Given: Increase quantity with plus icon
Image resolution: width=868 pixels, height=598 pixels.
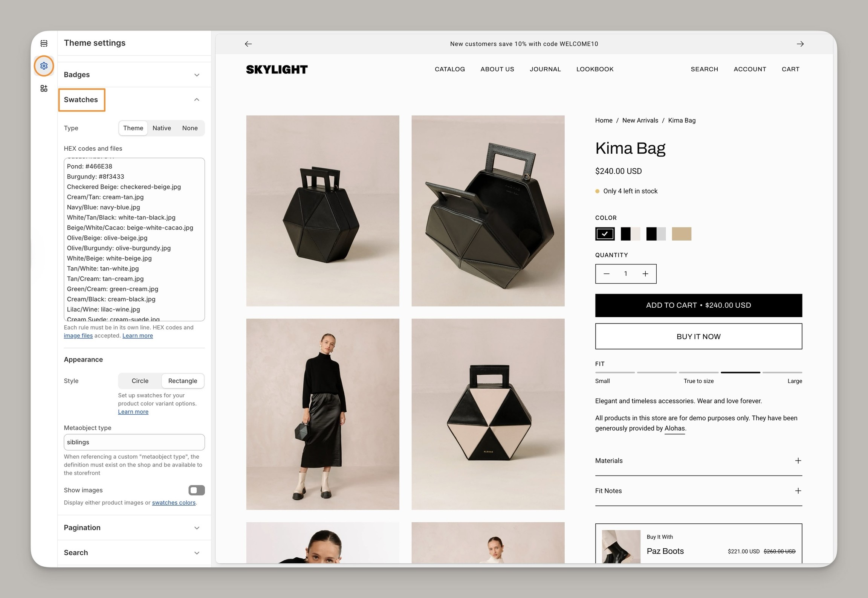Looking at the screenshot, I should [645, 274].
